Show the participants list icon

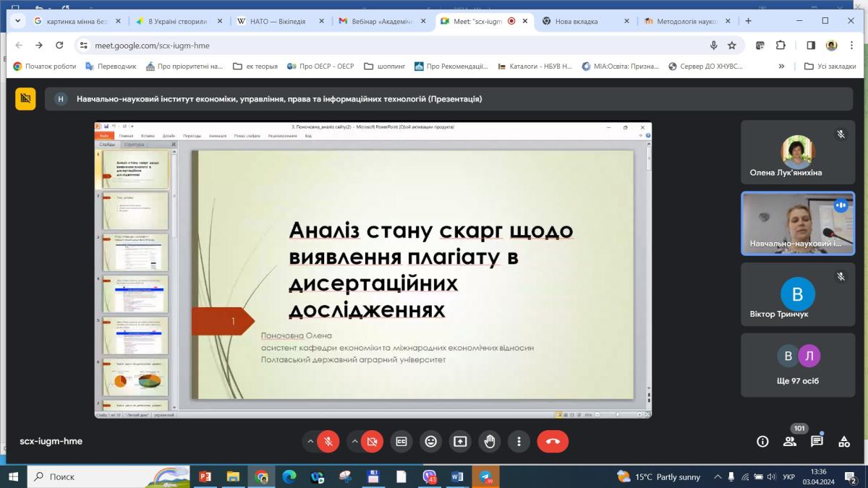click(x=789, y=441)
